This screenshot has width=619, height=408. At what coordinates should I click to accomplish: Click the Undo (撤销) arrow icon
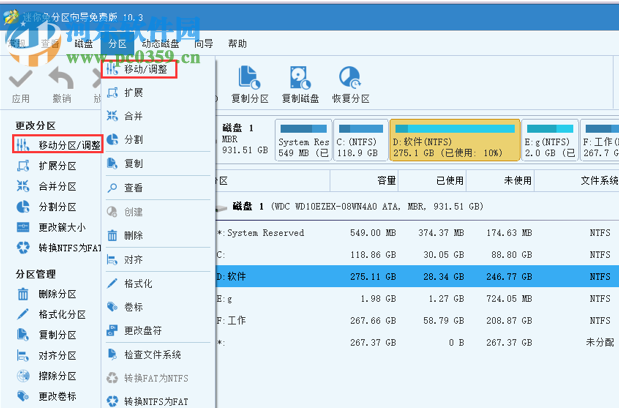(62, 78)
